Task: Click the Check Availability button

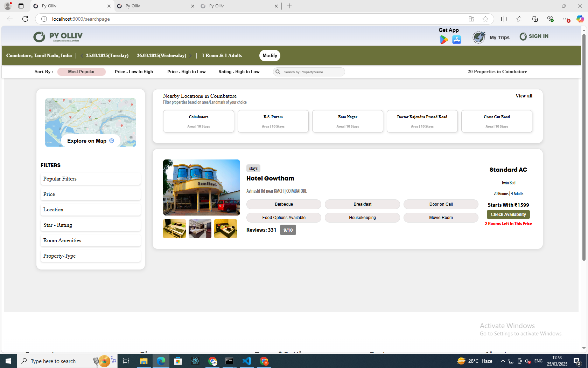Action: pos(508,214)
